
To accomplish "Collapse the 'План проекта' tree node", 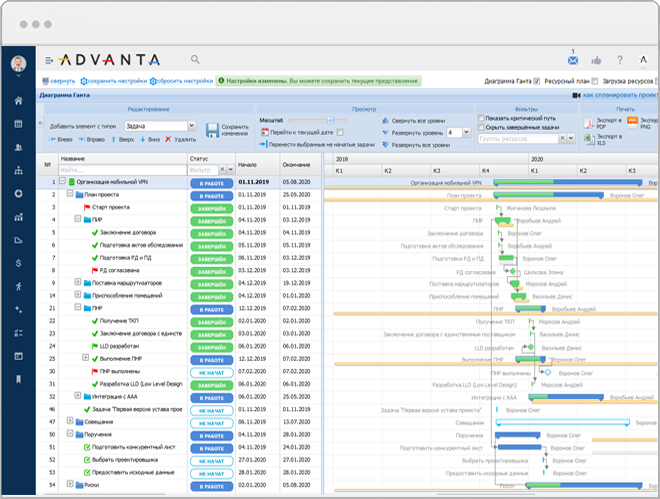I will tap(71, 195).
